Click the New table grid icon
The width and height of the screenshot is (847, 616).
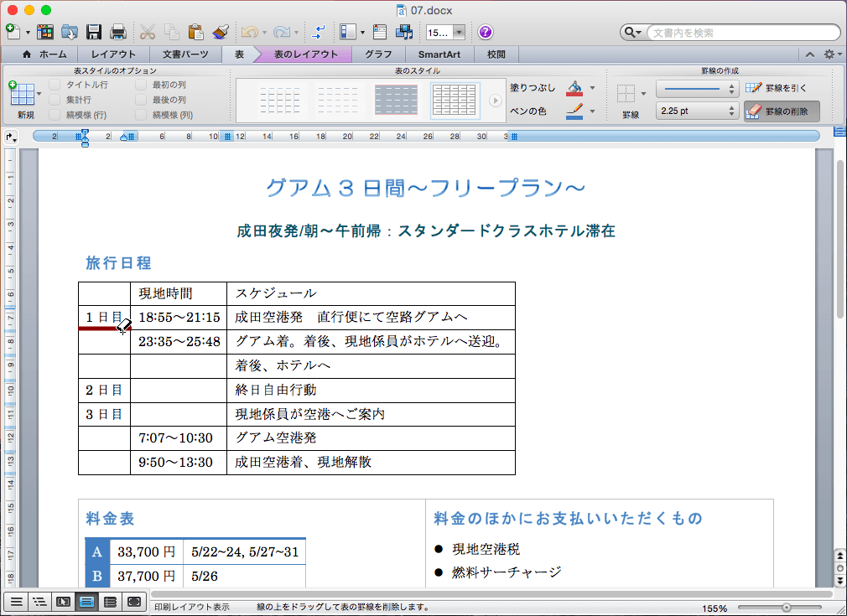point(22,93)
